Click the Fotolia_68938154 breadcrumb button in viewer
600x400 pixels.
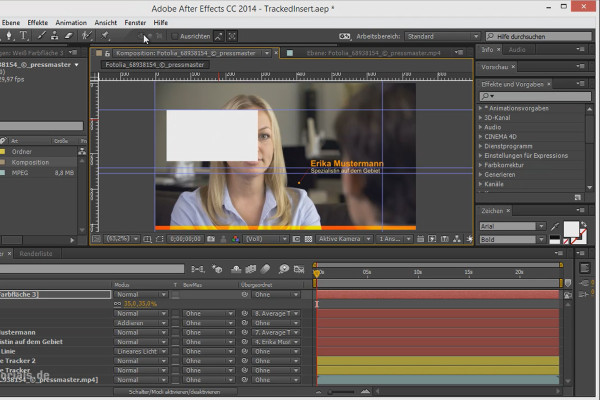pos(155,65)
